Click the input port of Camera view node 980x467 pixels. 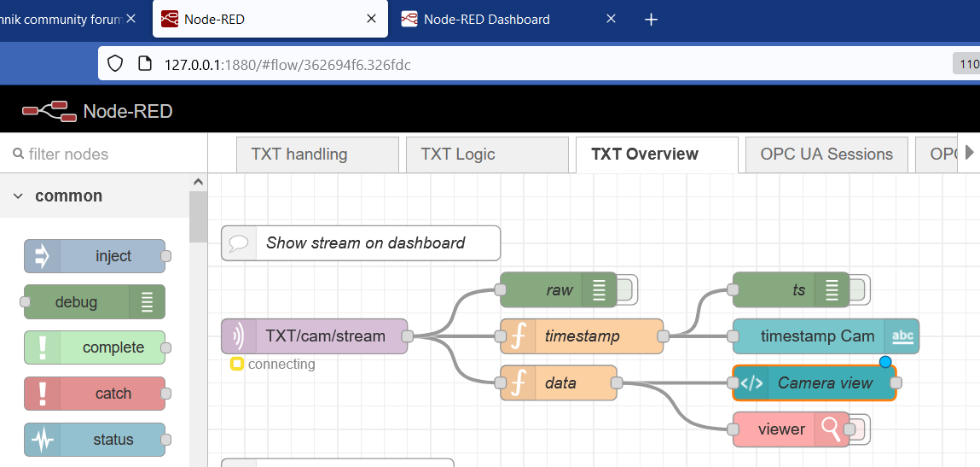tap(734, 382)
